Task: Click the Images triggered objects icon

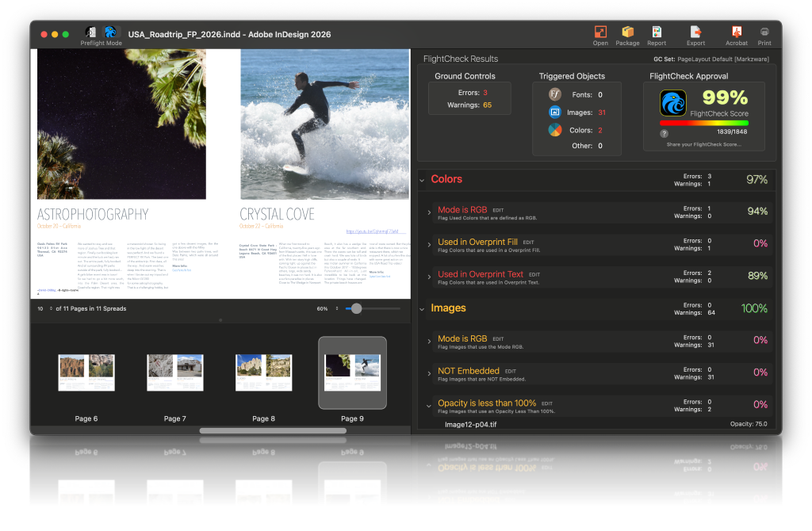Action: coord(555,112)
